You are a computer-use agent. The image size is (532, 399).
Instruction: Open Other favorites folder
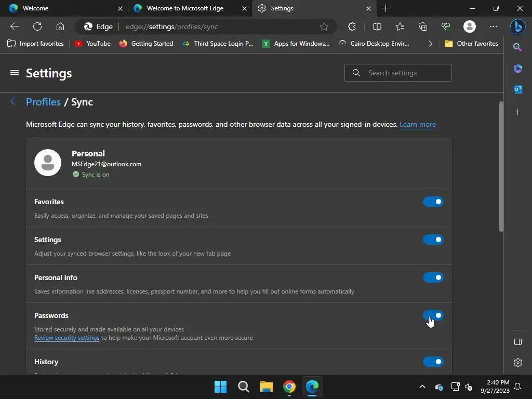471,44
